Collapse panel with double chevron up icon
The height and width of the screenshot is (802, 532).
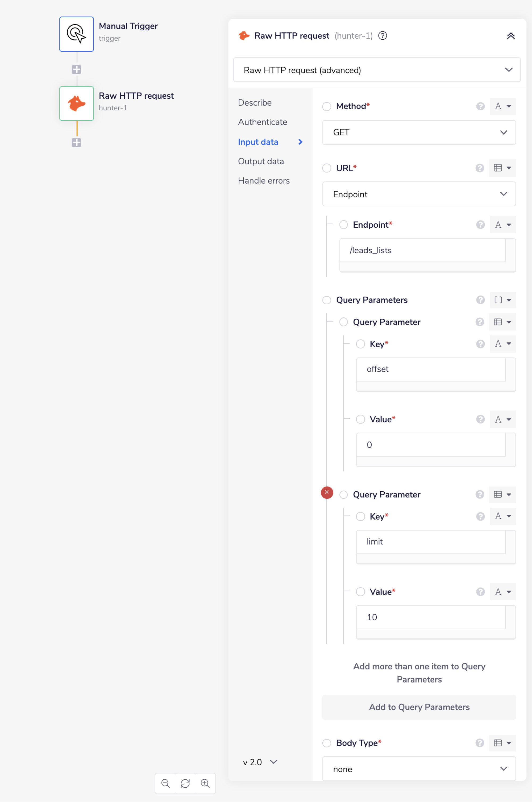[x=510, y=36]
